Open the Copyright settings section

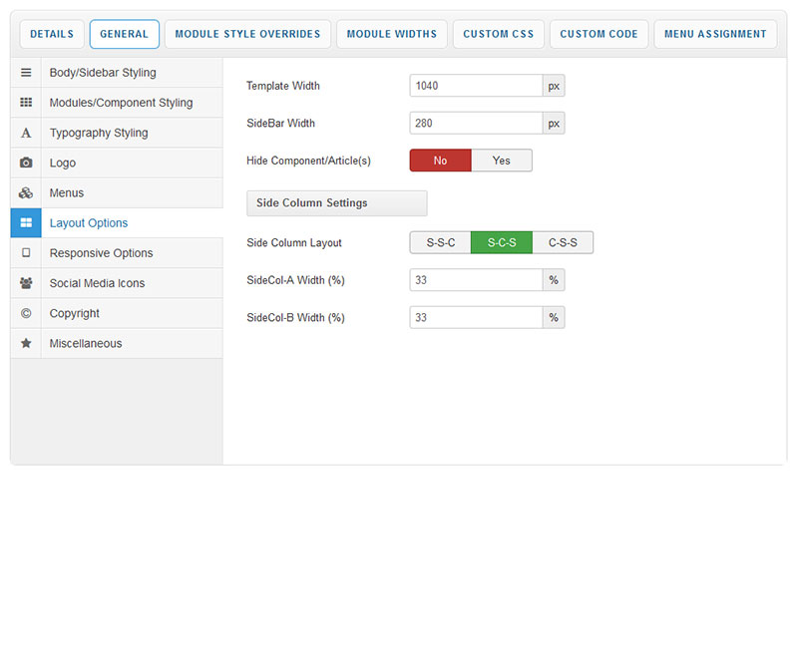tap(75, 313)
